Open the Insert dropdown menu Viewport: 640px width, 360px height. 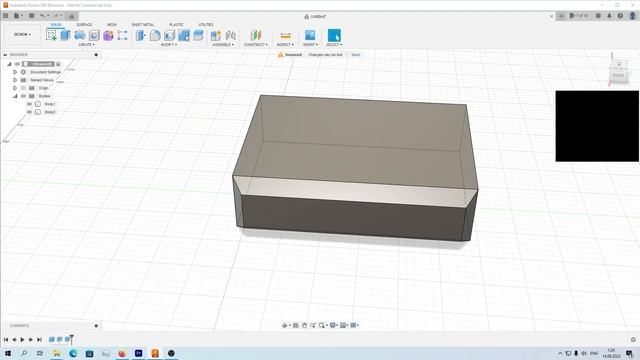click(x=310, y=44)
